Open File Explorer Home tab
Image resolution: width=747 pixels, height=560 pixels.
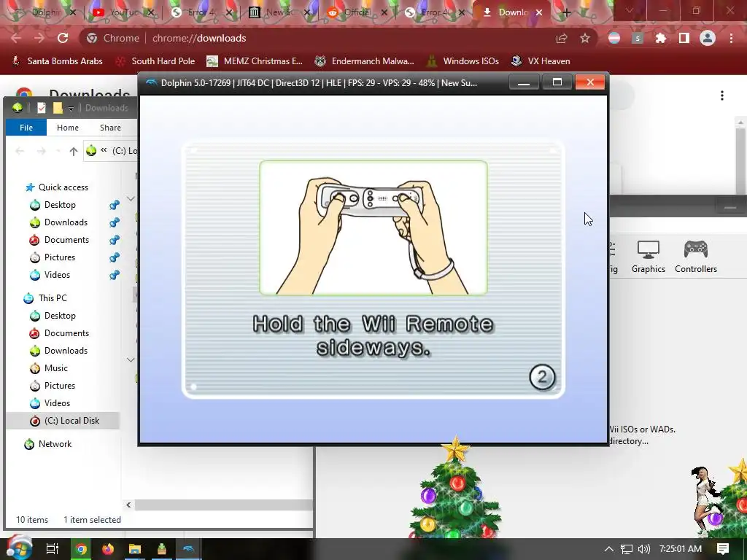(68, 128)
